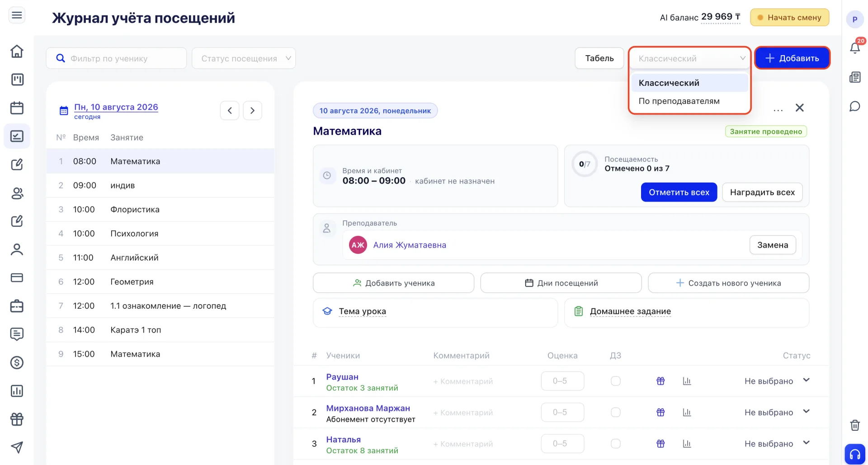Screen dimensions: 868x465
Task: Open teacher link Алия Жуматаевна
Action: (x=410, y=245)
